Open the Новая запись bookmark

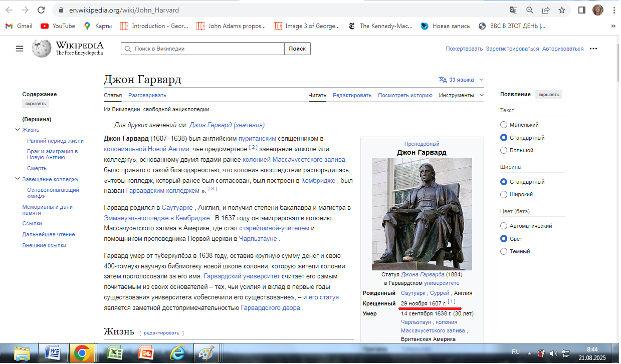(446, 26)
